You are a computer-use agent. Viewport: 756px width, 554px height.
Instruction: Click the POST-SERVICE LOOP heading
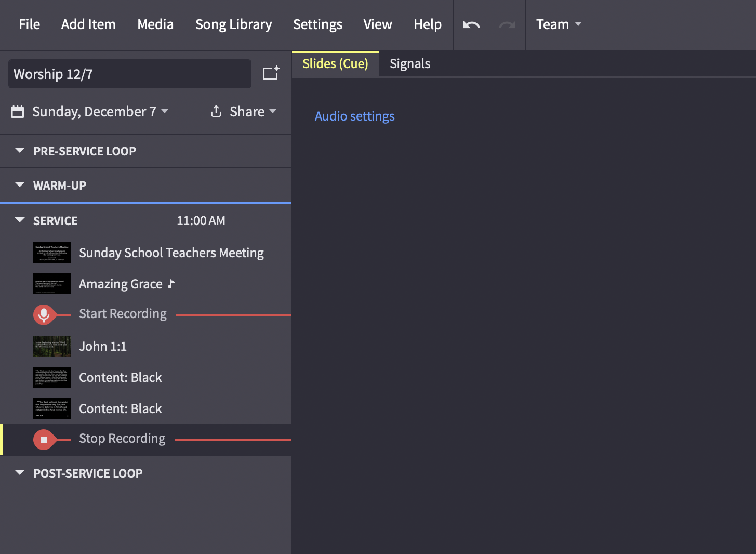pyautogui.click(x=88, y=473)
